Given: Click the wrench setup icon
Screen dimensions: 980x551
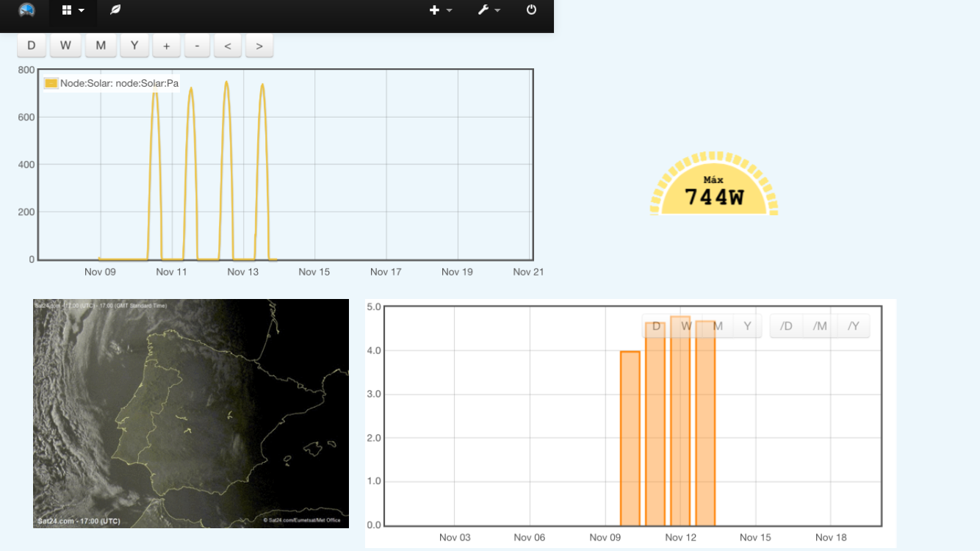Looking at the screenshot, I should click(483, 10).
